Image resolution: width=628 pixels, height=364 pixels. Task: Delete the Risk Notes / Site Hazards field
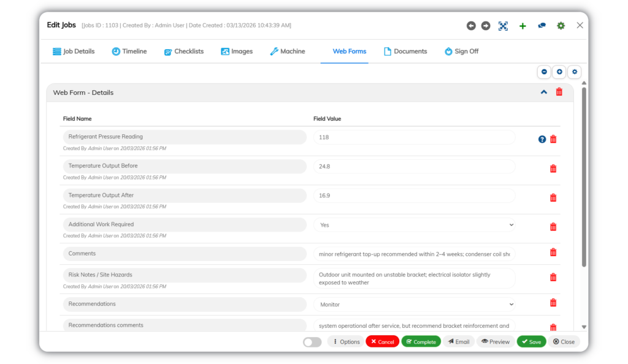pyautogui.click(x=553, y=277)
